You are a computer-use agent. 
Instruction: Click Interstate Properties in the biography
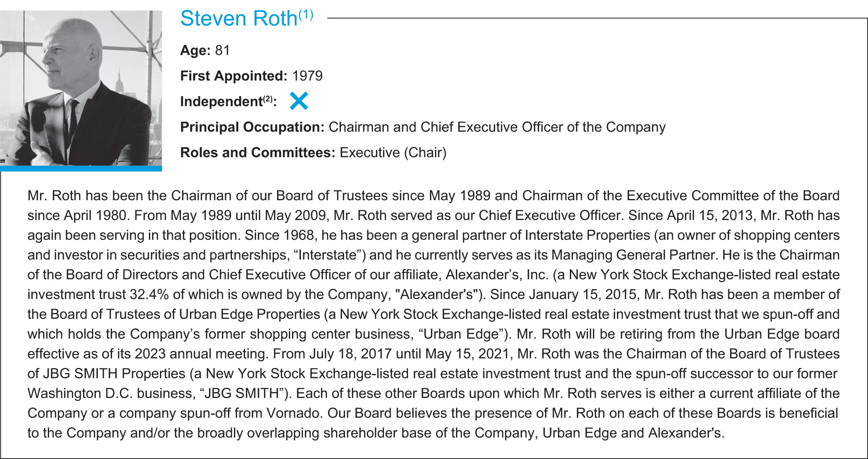pos(587,235)
